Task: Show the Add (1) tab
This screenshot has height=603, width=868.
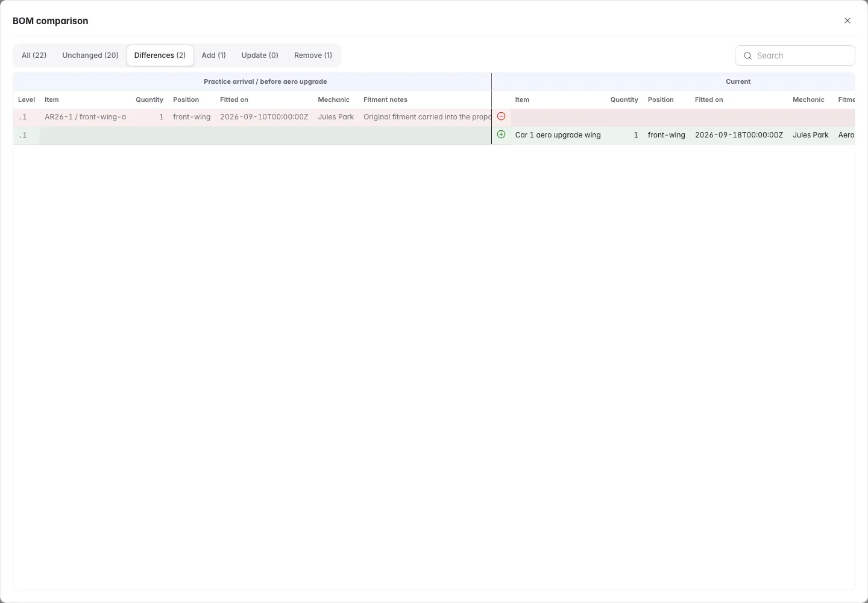Action: (x=213, y=55)
